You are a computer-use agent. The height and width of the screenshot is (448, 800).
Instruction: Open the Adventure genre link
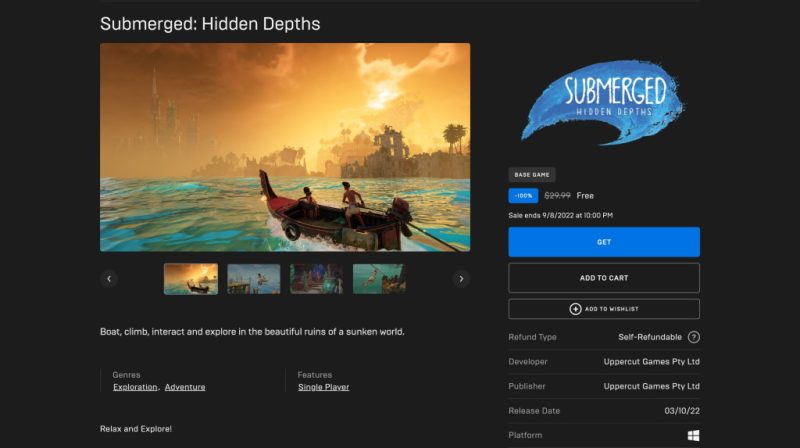(185, 387)
